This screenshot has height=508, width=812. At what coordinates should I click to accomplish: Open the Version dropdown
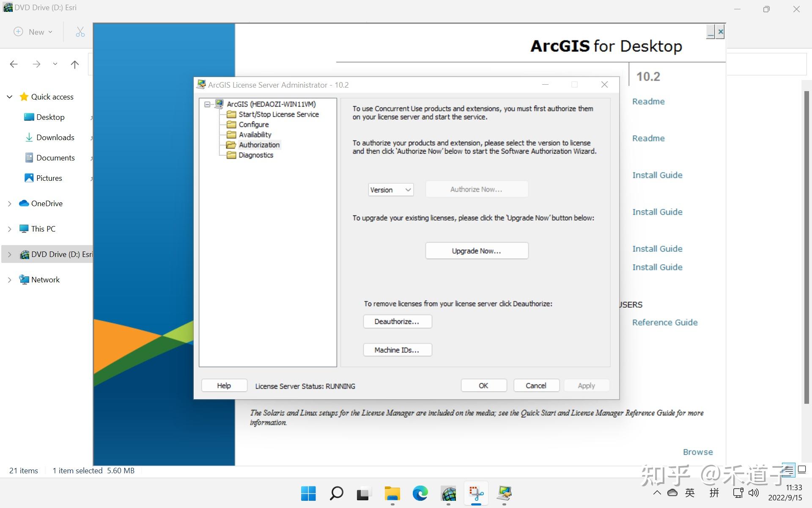(x=390, y=190)
